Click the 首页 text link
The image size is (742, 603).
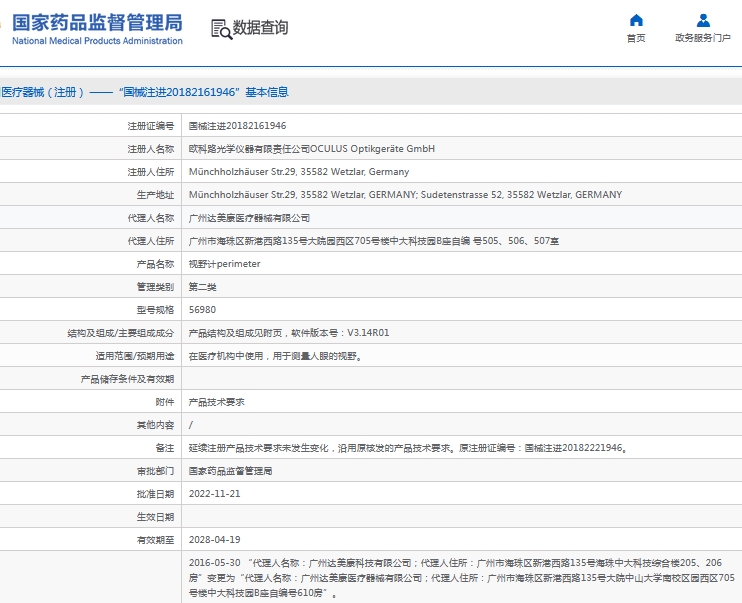pos(636,38)
